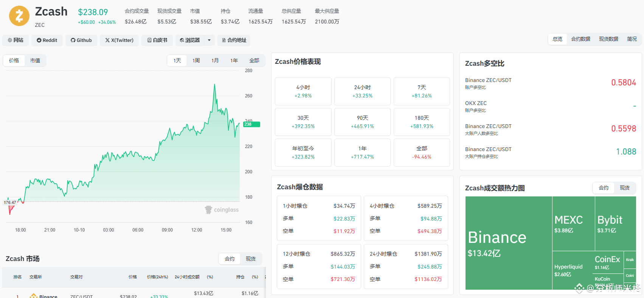This screenshot has height=298, width=644.
Task: Open the Reddit community link
Action: [x=47, y=40]
